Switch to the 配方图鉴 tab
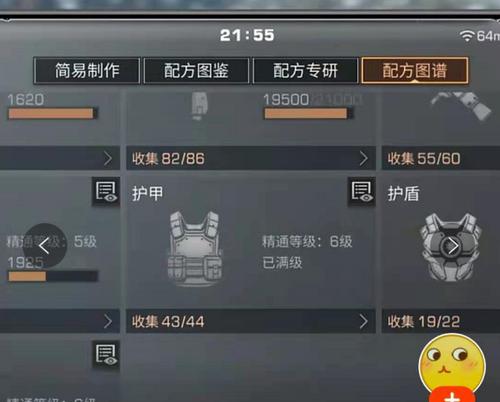The image size is (500, 402). pyautogui.click(x=196, y=70)
